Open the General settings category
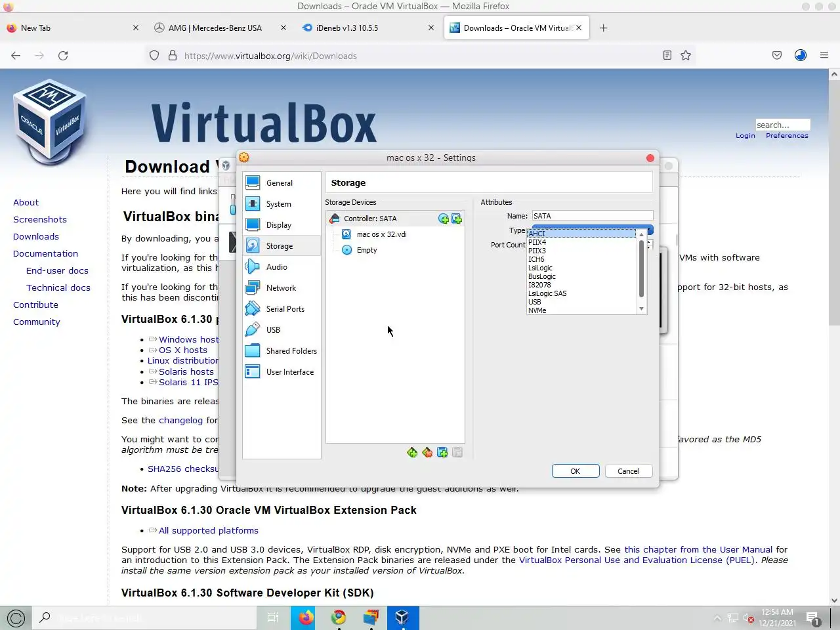Viewport: 840px width, 630px height. point(282,183)
